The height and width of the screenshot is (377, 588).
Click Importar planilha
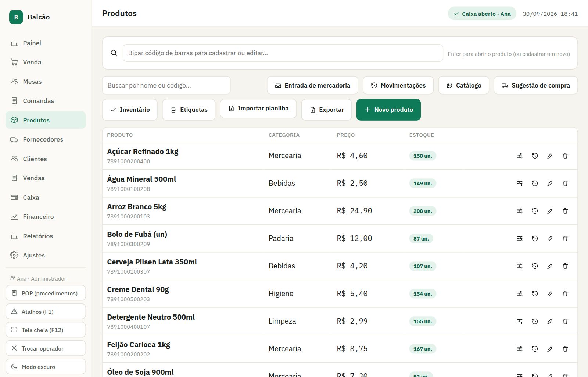pyautogui.click(x=258, y=109)
